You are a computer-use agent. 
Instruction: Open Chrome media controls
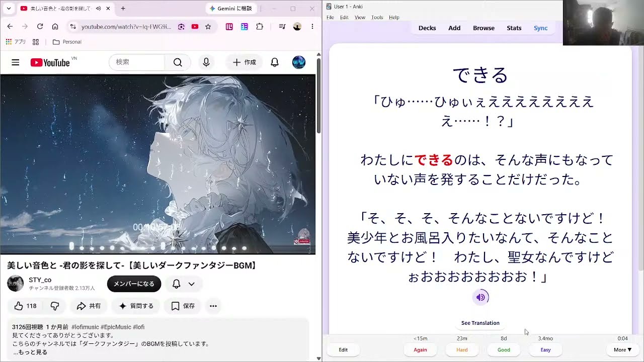pyautogui.click(x=282, y=27)
